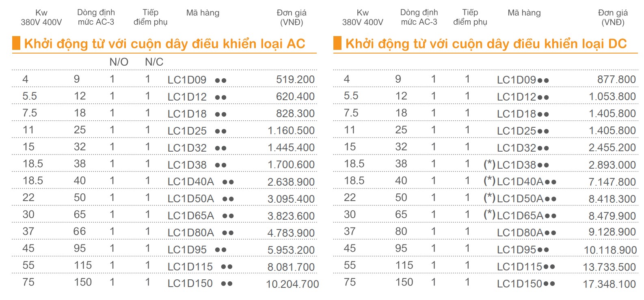Select the AC coil contactor section heading

coord(164,43)
